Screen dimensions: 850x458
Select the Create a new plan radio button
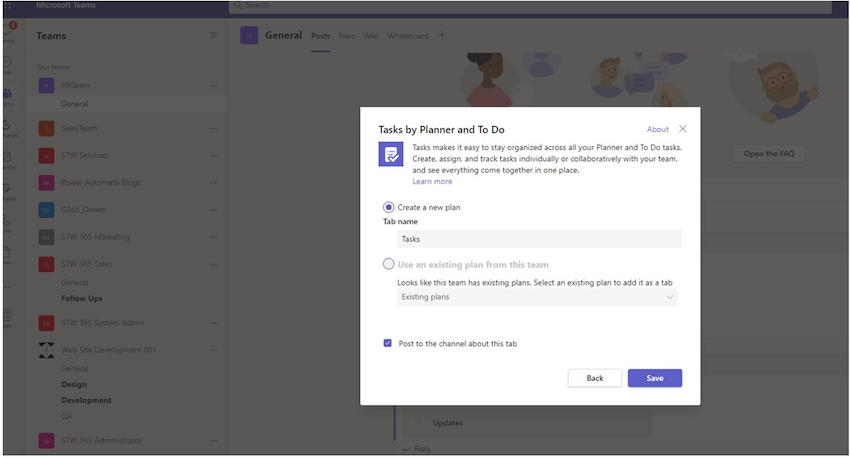388,207
